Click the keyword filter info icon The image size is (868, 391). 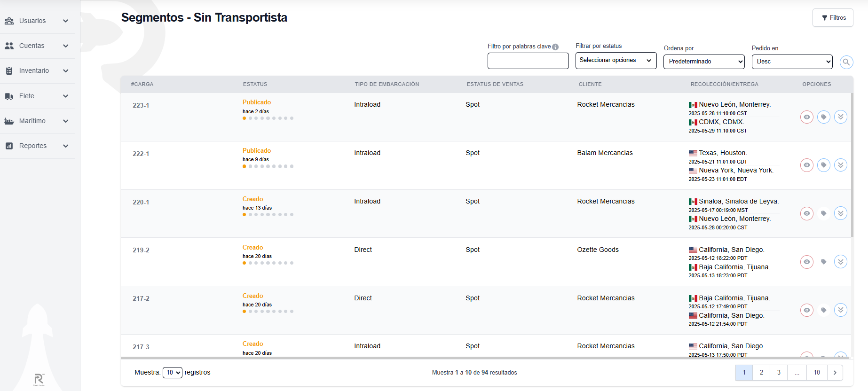click(x=555, y=47)
